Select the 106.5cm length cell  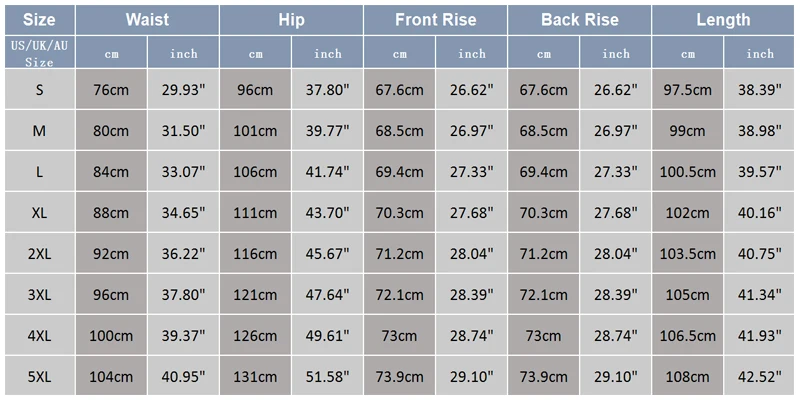pyautogui.click(x=687, y=336)
